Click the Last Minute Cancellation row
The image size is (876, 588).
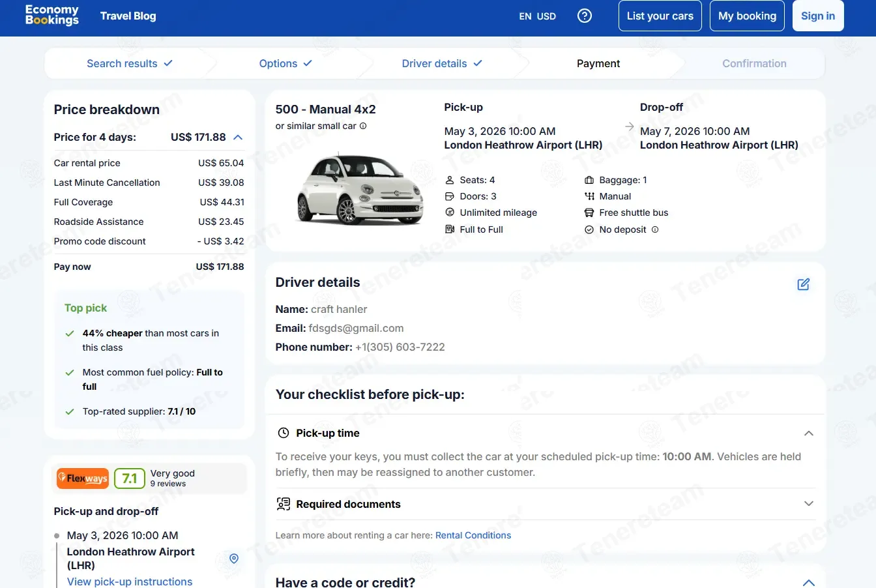click(x=149, y=183)
